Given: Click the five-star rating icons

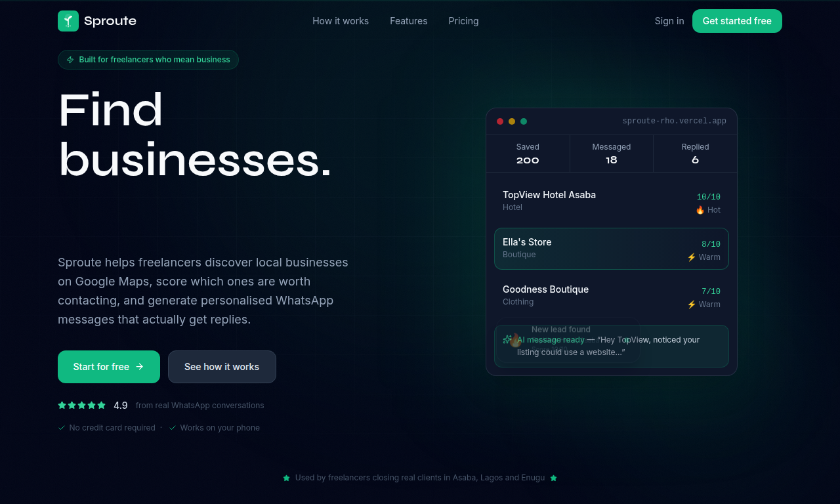Looking at the screenshot, I should [x=82, y=406].
